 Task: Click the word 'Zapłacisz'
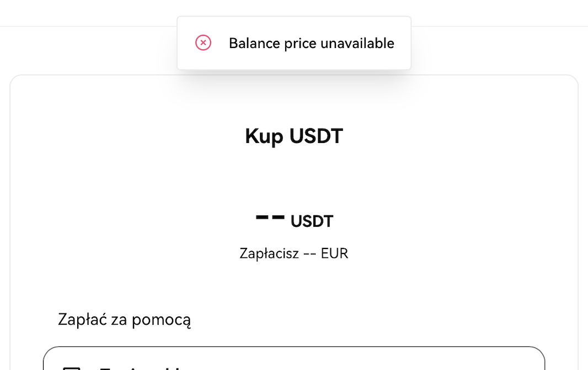pos(269,253)
